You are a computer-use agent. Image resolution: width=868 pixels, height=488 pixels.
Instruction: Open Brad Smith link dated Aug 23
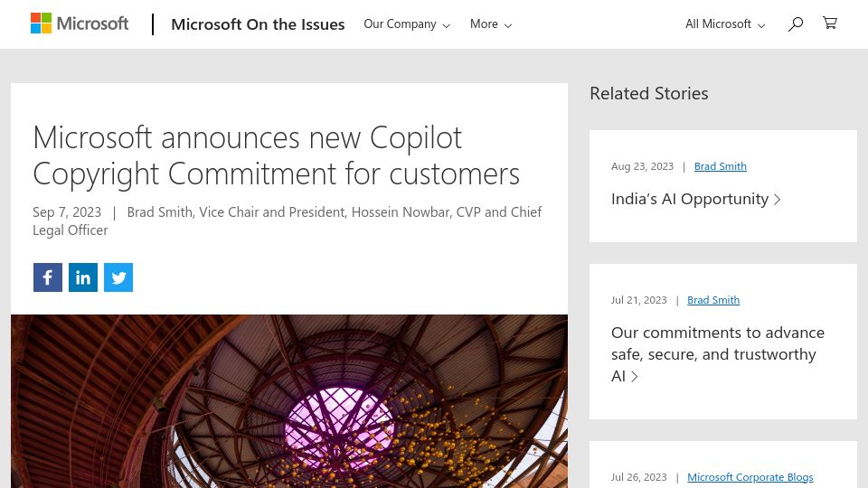(721, 166)
